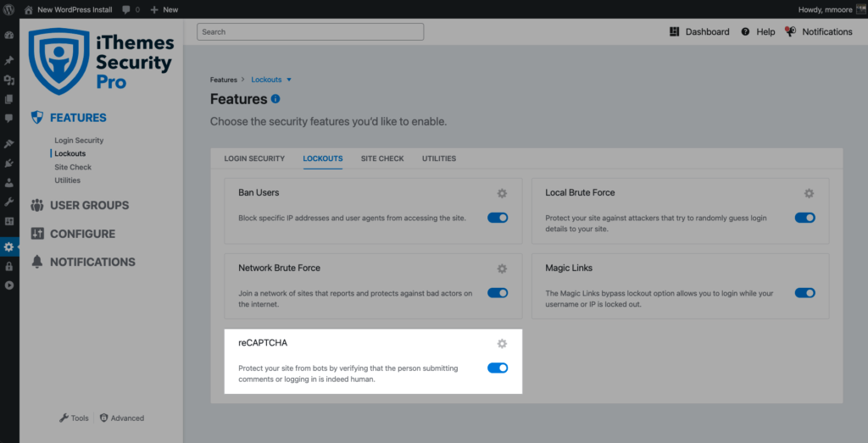868x443 pixels.
Task: Open the padlock Security icon in sidebar
Action: 8,267
